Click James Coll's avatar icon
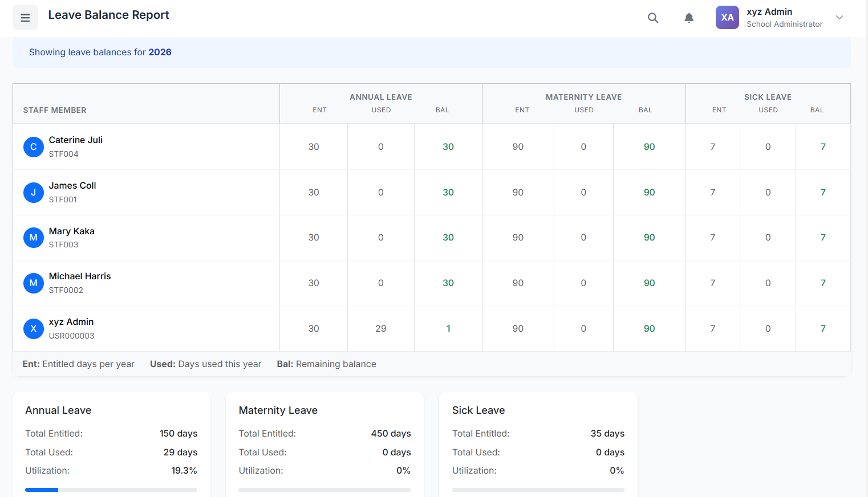The width and height of the screenshot is (868, 497). coord(33,193)
